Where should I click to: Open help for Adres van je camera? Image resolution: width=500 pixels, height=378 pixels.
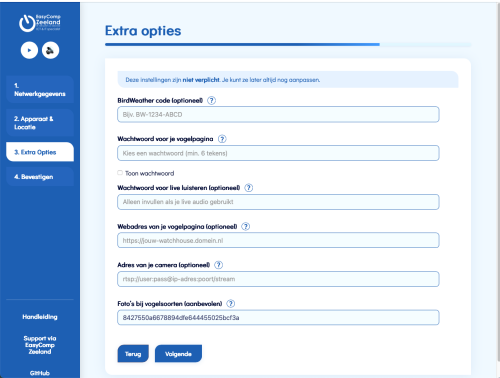coord(218,265)
